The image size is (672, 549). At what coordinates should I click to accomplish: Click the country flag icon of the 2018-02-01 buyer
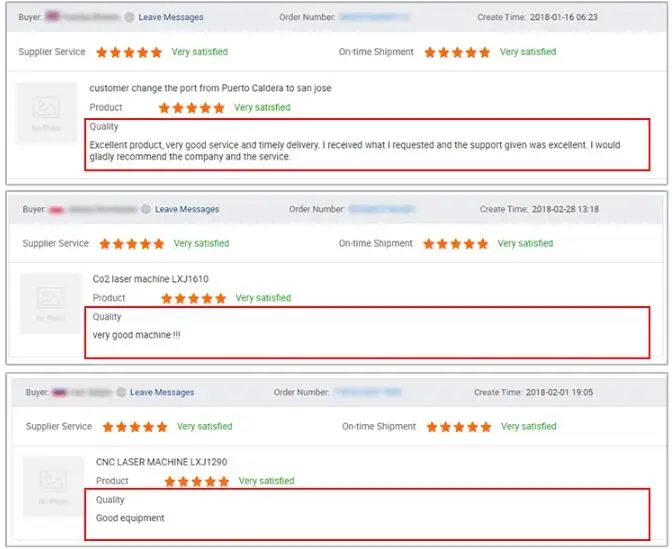pos(59,392)
